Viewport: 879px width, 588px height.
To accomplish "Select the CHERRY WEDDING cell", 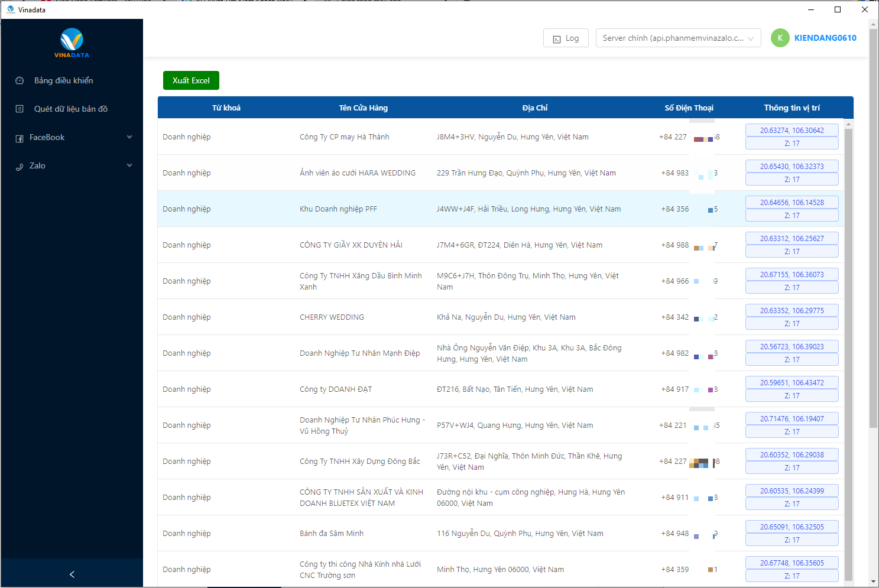I will click(x=332, y=317).
